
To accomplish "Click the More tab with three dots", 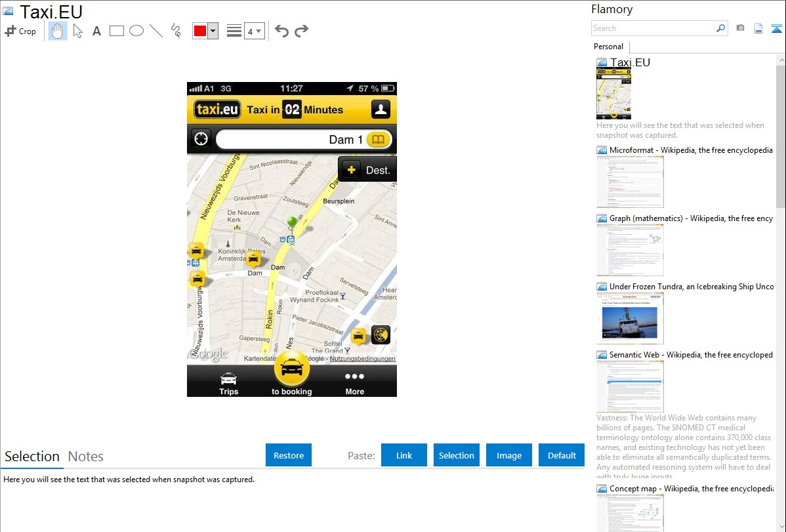I will click(x=354, y=384).
